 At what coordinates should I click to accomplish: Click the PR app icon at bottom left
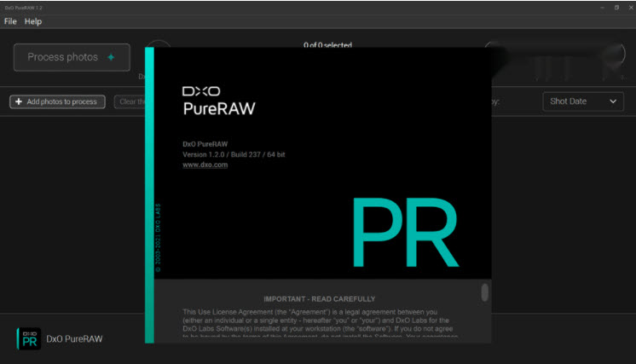[28, 338]
